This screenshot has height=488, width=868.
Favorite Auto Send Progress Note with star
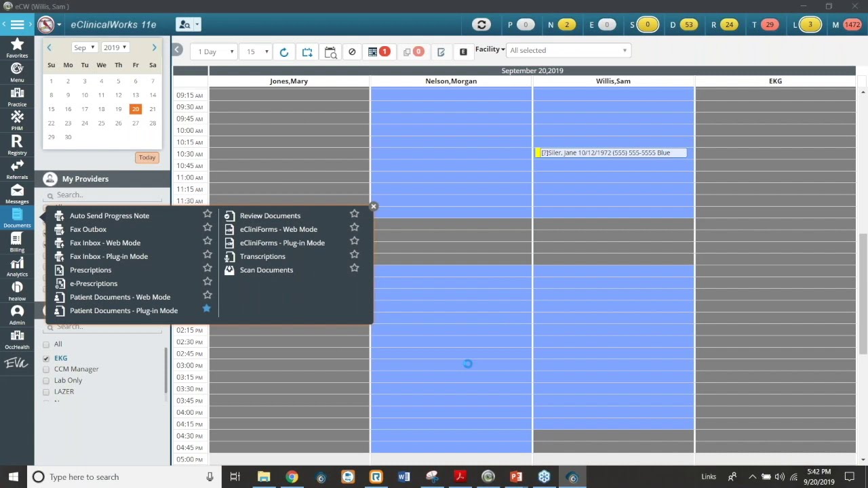tap(208, 213)
